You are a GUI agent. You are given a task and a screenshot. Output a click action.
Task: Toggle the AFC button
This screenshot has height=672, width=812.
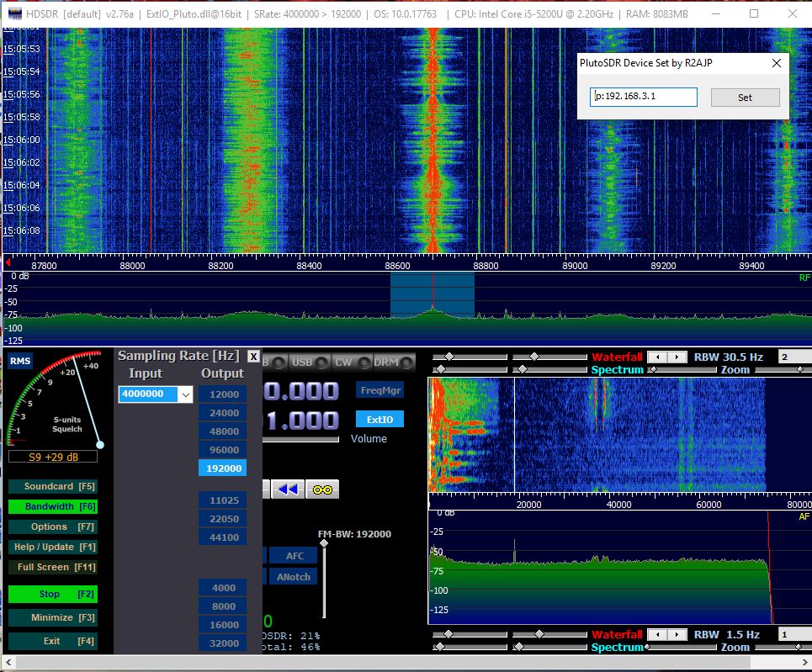(x=295, y=556)
